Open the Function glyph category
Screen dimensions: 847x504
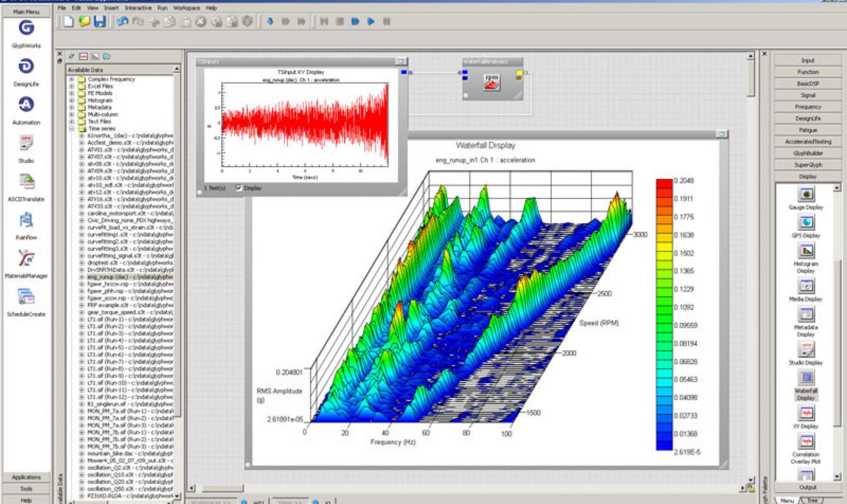click(x=808, y=72)
